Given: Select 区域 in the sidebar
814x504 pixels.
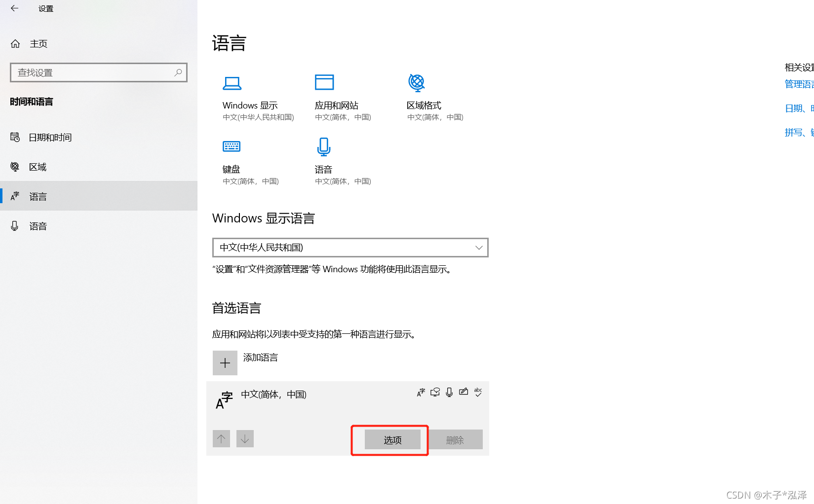Looking at the screenshot, I should [38, 167].
